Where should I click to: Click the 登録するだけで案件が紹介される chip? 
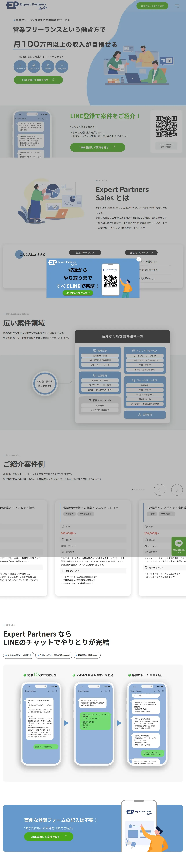point(54,655)
